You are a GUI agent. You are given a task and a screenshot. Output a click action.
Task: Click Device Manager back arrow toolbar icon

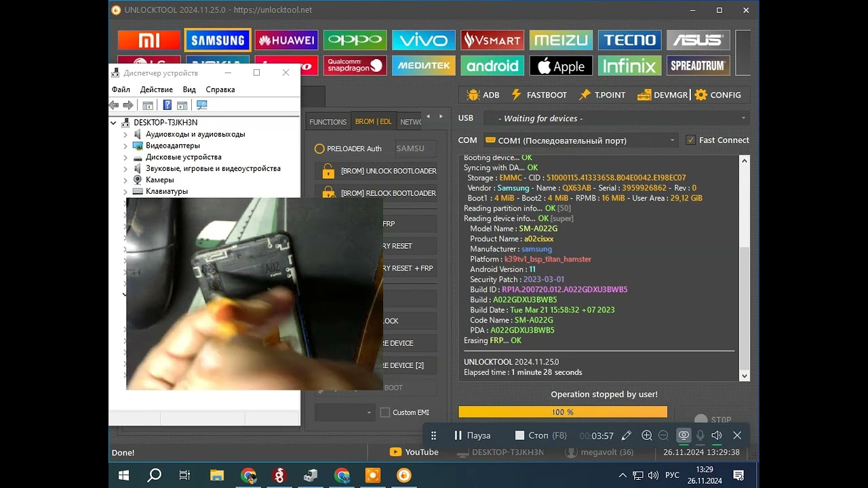114,105
